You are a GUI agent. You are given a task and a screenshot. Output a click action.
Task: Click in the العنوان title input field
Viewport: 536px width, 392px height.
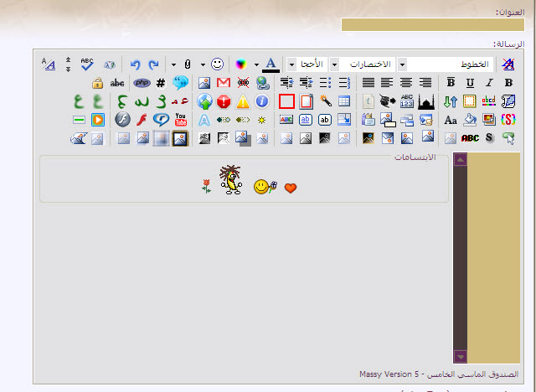pos(432,23)
